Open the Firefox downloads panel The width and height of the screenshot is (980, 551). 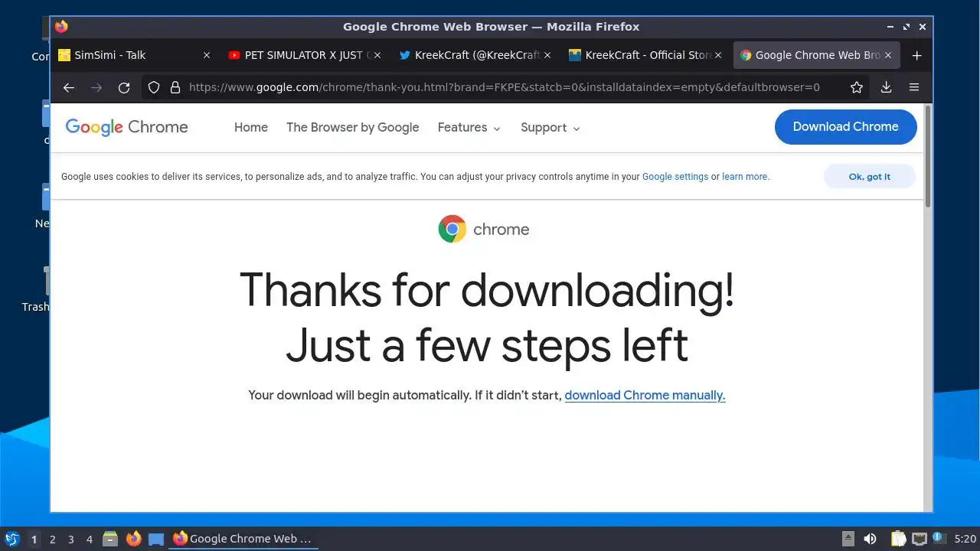point(886,87)
